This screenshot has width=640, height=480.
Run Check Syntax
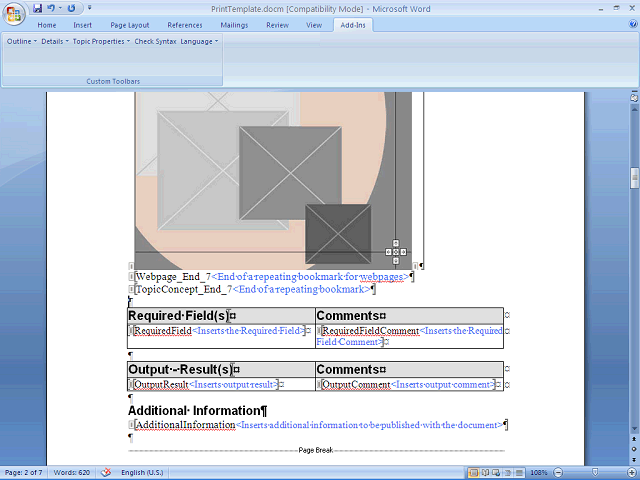pyautogui.click(x=155, y=41)
